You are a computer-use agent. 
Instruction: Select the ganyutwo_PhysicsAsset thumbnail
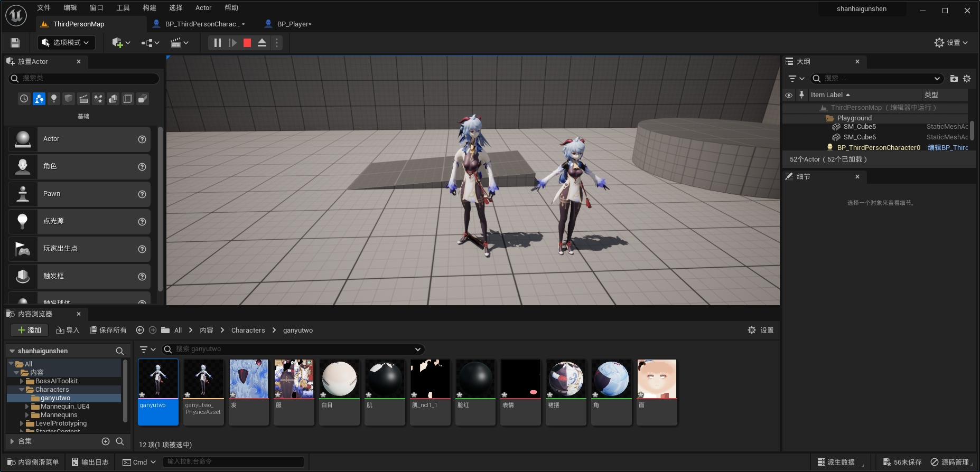[x=203, y=392]
